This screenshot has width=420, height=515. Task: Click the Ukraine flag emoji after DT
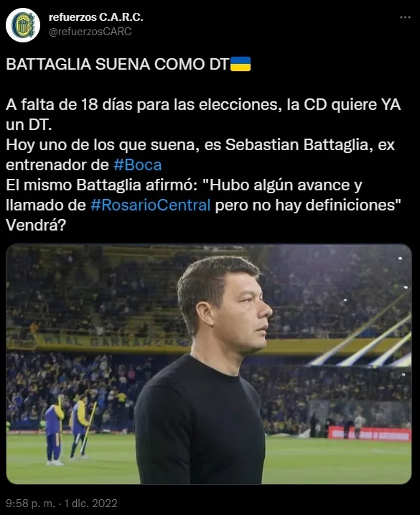(241, 64)
